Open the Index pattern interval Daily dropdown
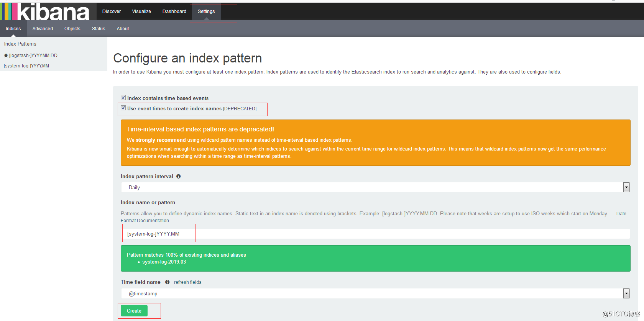The height and width of the screenshot is (321, 644). point(375,187)
